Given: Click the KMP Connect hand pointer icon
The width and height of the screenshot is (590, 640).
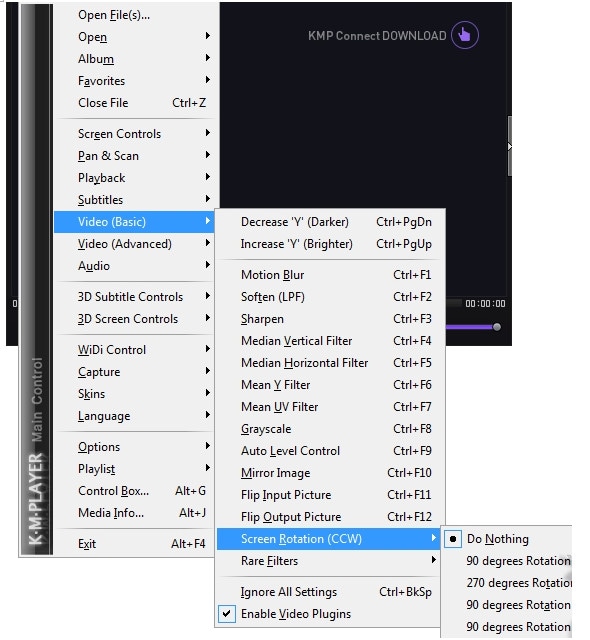Looking at the screenshot, I should [464, 35].
